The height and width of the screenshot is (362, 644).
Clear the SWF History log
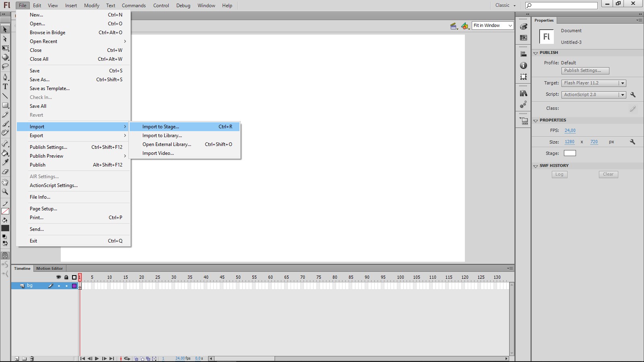tap(608, 174)
